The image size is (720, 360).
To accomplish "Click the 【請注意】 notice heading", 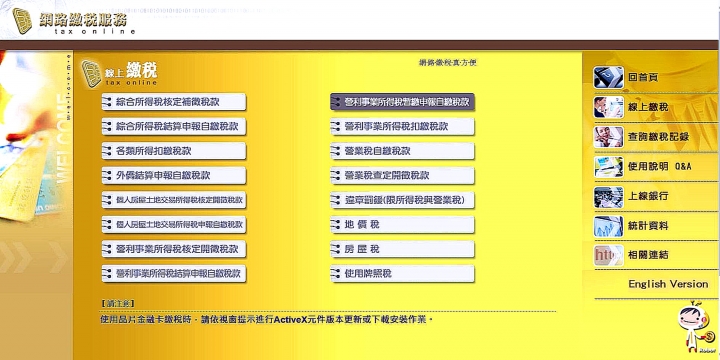I will click(117, 304).
